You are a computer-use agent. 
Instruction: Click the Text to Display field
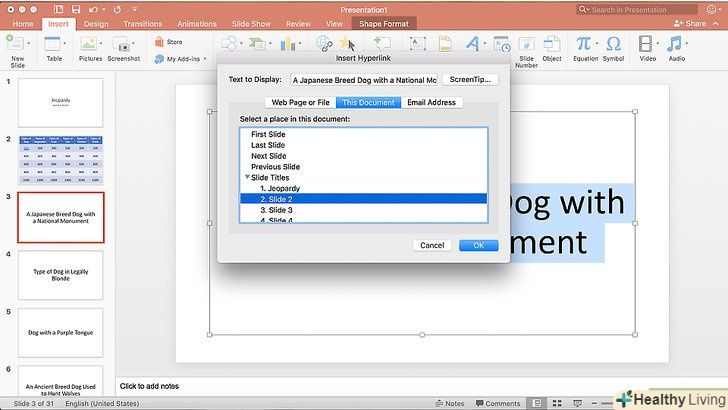click(364, 80)
